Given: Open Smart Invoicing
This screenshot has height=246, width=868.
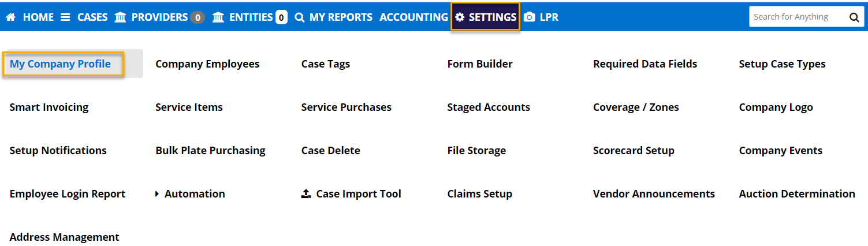Looking at the screenshot, I should tap(49, 107).
